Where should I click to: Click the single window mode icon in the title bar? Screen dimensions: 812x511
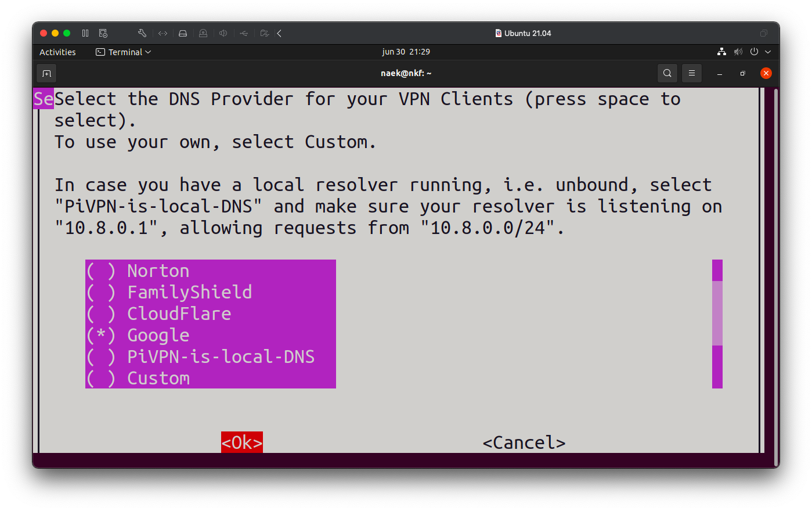pos(764,33)
